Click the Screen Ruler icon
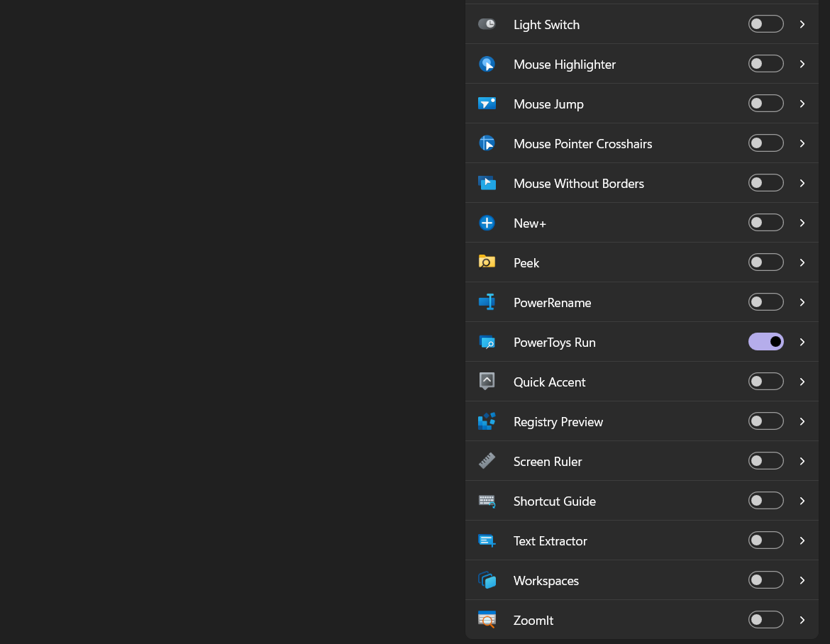Screen dimensions: 830x644 coord(487,461)
